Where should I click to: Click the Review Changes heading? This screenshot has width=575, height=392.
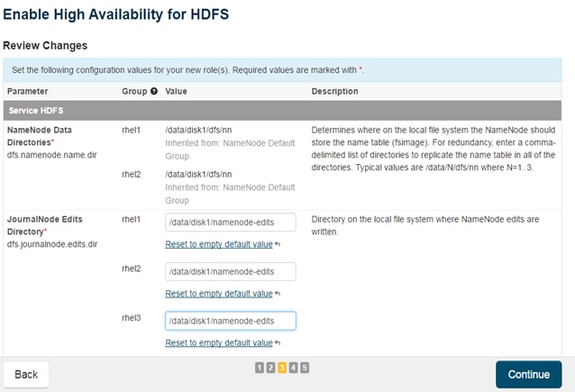click(x=45, y=45)
